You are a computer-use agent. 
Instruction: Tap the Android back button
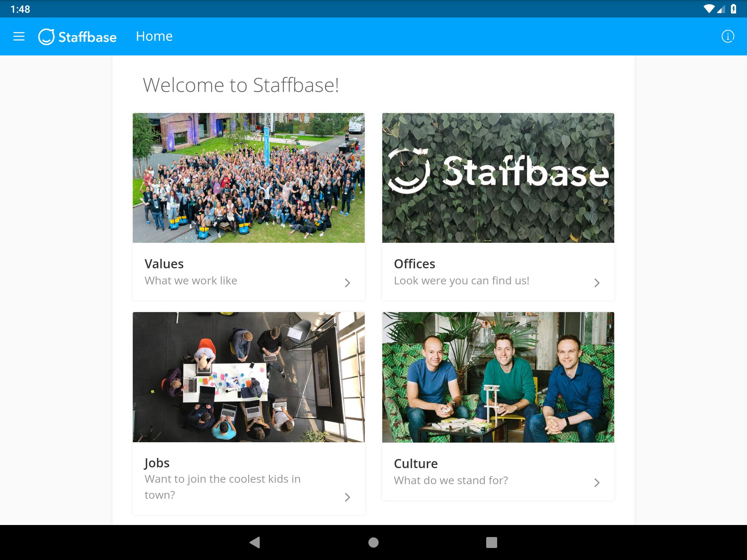(255, 542)
